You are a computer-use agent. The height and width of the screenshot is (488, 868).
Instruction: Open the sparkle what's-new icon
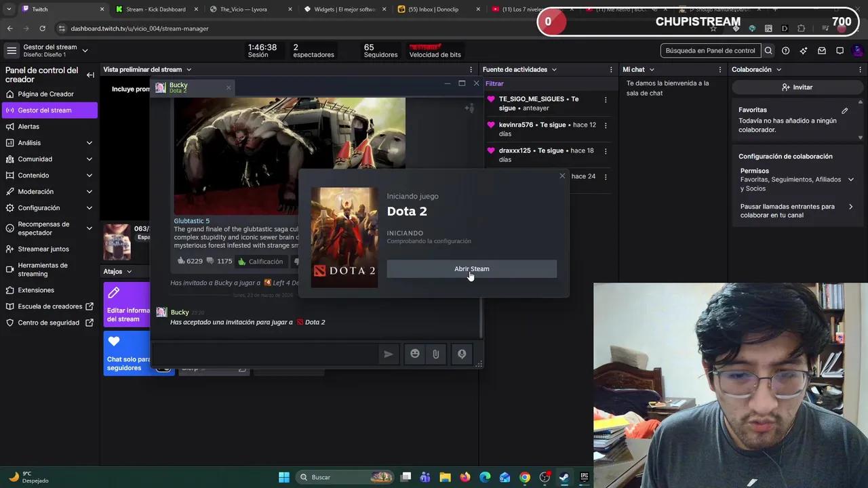point(804,51)
